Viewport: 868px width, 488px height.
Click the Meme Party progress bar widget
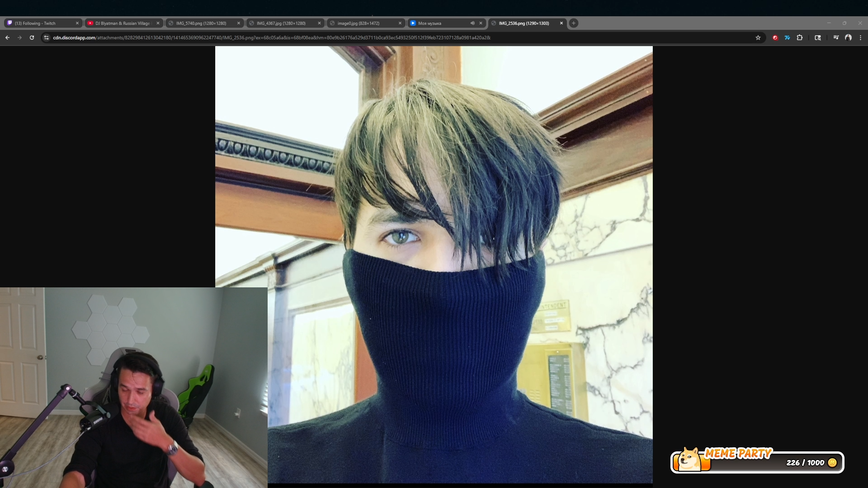tap(757, 462)
